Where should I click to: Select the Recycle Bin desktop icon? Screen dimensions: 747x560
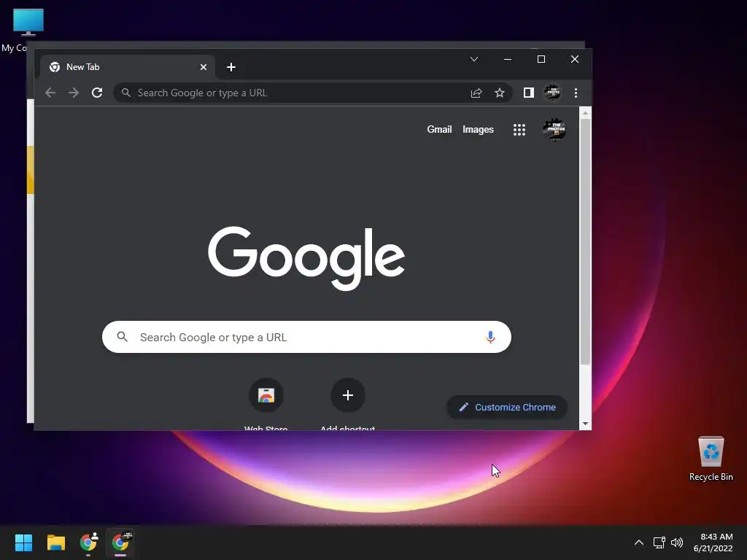711,459
